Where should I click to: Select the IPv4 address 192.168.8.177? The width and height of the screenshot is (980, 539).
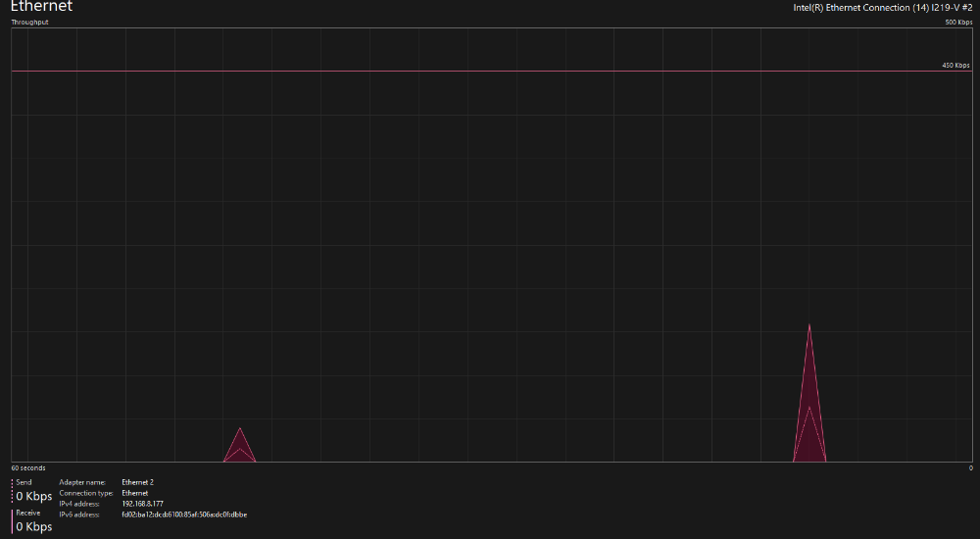click(x=142, y=504)
